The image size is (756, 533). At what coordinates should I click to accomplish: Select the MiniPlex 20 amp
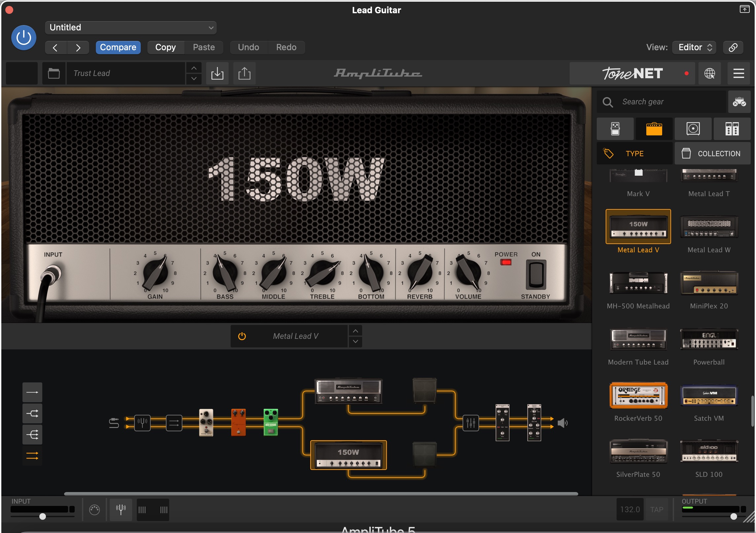[709, 283]
